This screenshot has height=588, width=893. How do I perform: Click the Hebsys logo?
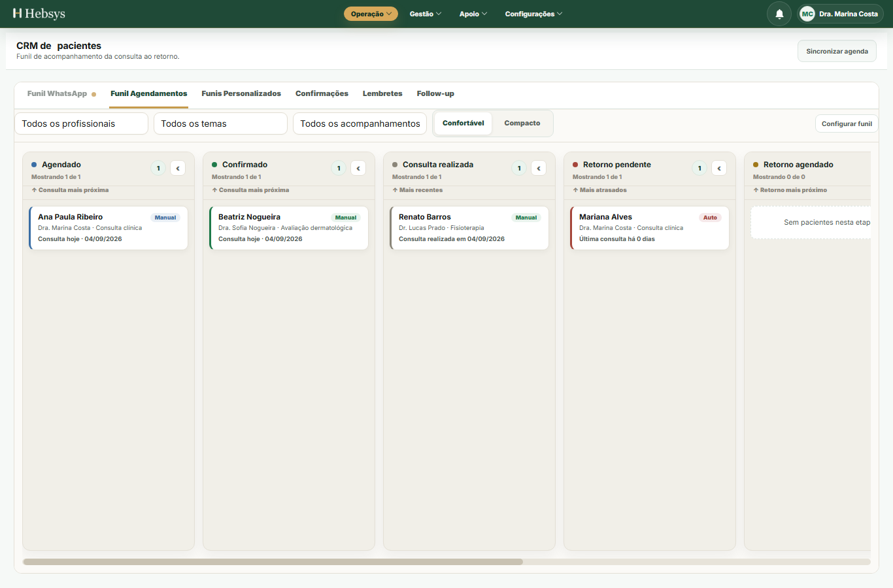[39, 14]
